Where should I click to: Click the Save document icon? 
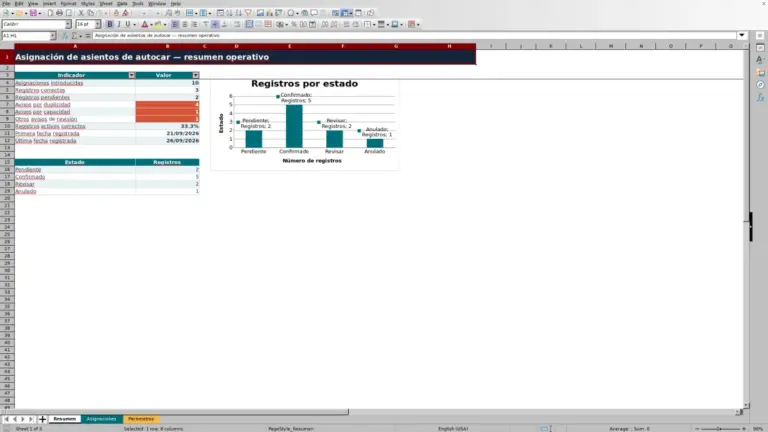(33, 13)
